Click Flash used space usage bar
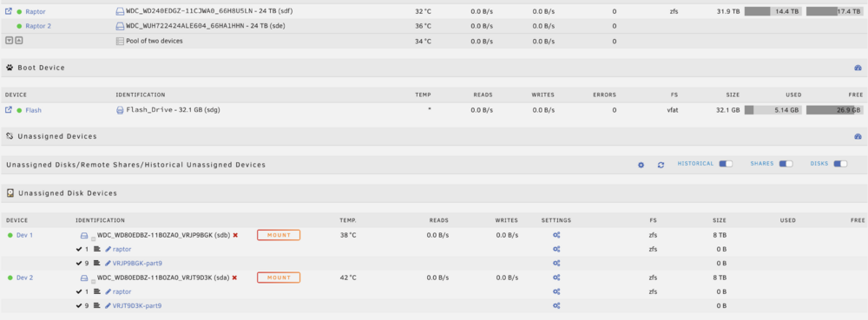The height and width of the screenshot is (320, 868). pyautogui.click(x=773, y=110)
